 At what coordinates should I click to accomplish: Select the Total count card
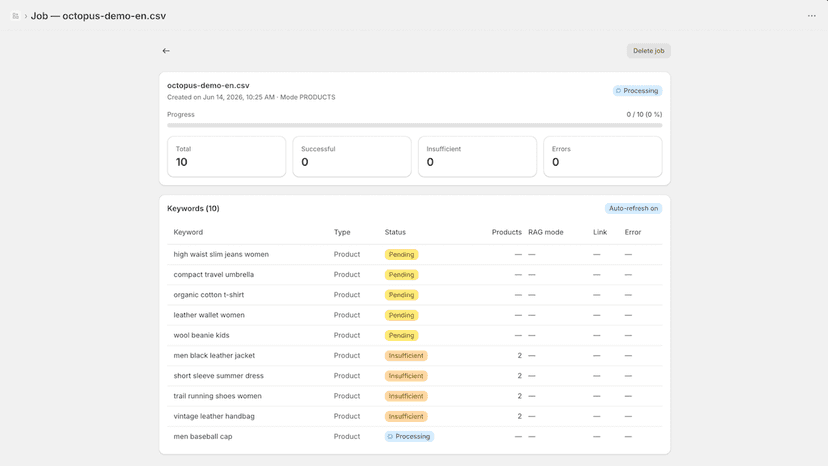pyautogui.click(x=227, y=156)
